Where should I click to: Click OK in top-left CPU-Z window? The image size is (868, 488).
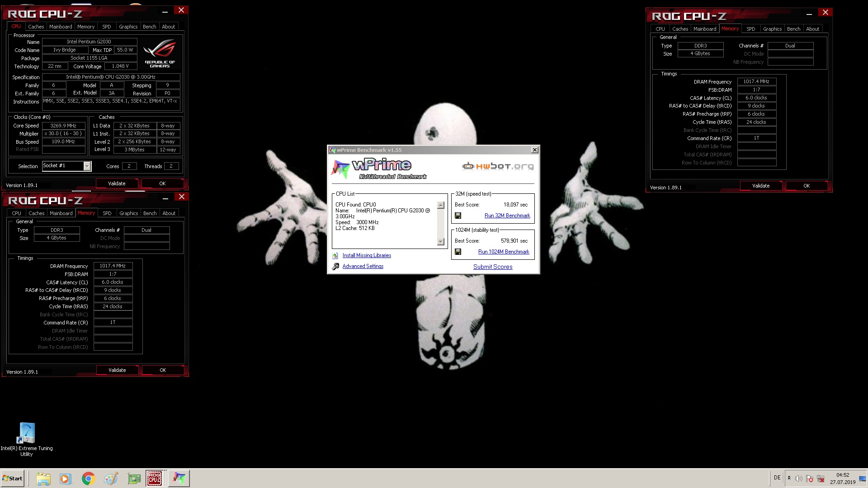[162, 183]
